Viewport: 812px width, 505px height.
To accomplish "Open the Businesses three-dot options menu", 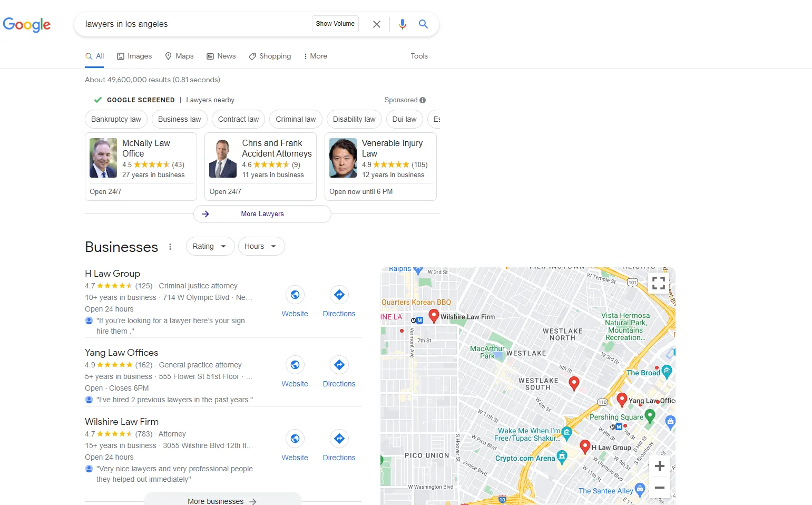I will 170,247.
